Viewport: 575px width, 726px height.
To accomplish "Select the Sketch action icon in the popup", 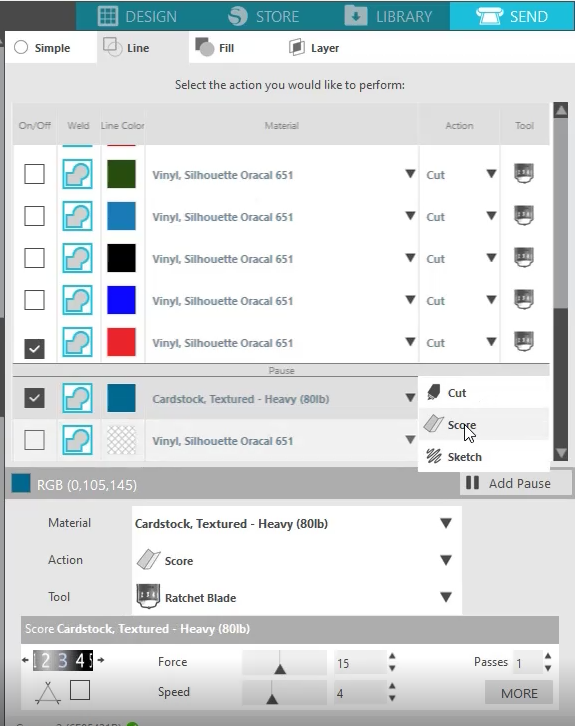I will pos(434,457).
